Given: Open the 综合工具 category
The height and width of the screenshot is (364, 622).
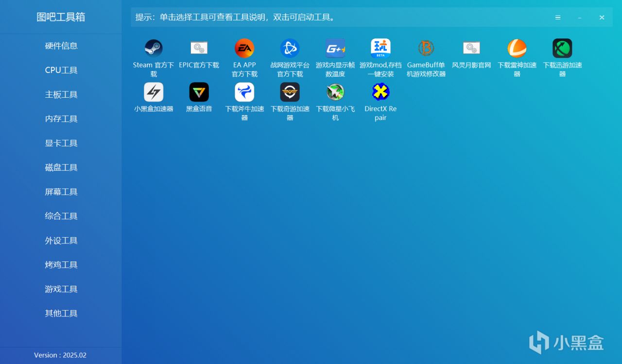Looking at the screenshot, I should (61, 216).
